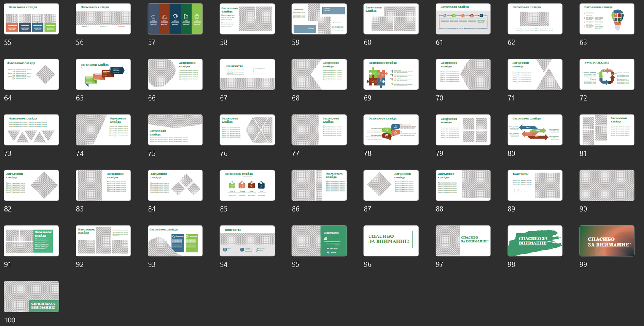This screenshot has width=644, height=326.
Task: Open slide 63 with the lightbulb infographic
Action: (x=607, y=19)
